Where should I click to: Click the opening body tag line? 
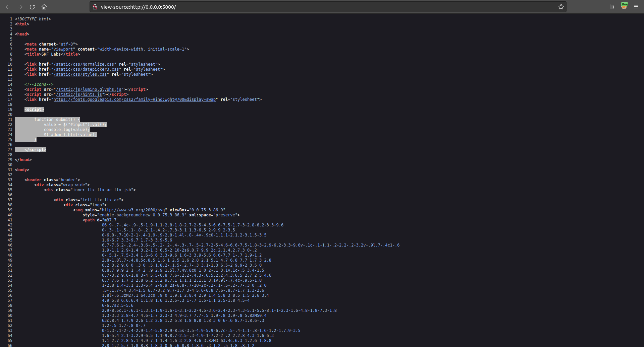click(22, 170)
